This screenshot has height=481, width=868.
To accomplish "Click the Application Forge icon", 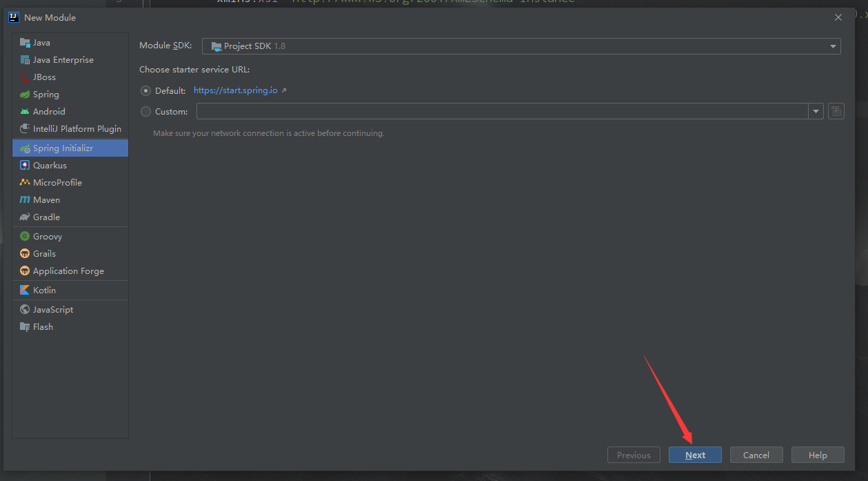I will tap(25, 271).
